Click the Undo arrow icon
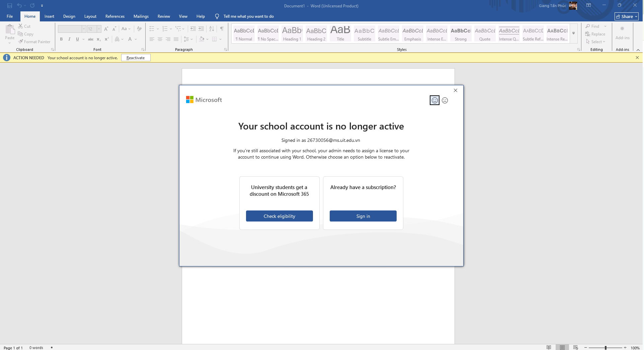 pos(19,6)
